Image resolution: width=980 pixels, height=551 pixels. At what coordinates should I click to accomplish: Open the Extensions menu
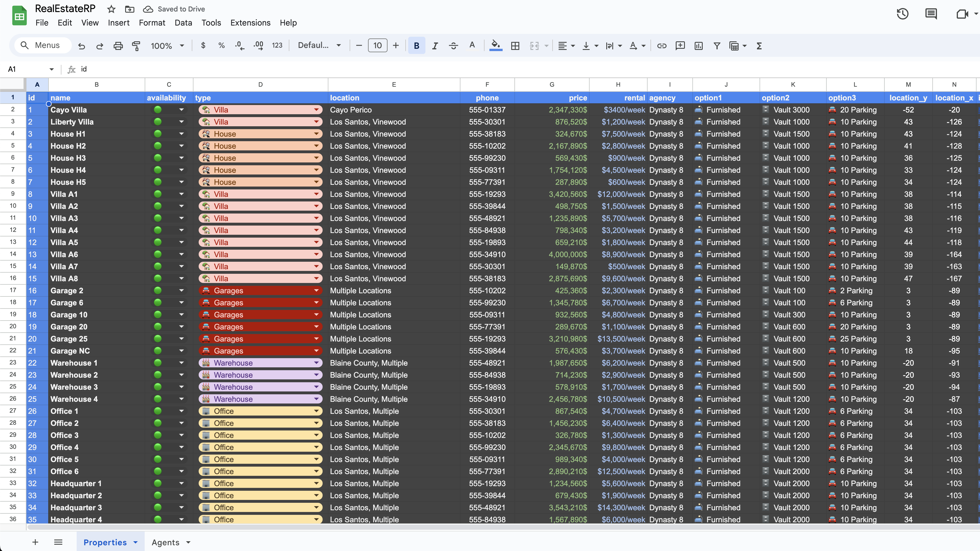pos(250,23)
